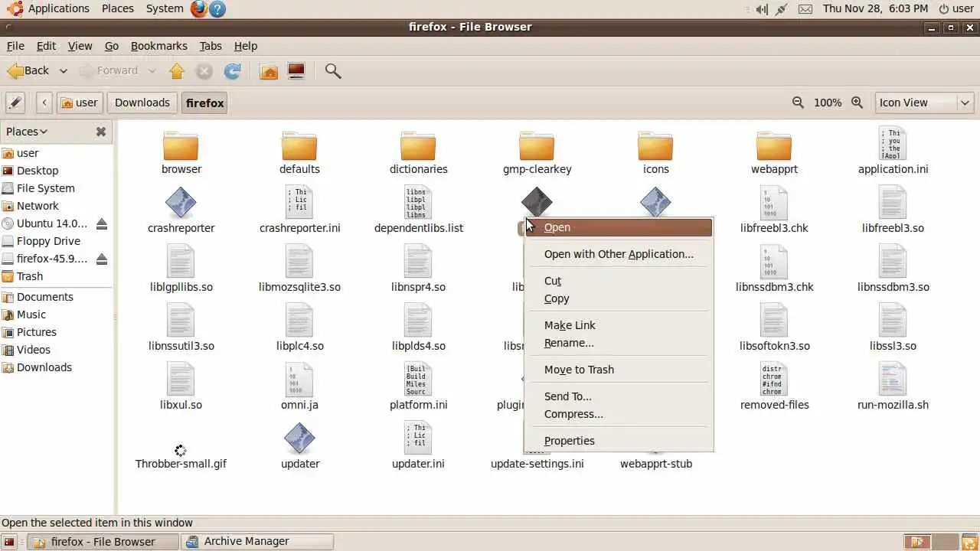Image resolution: width=980 pixels, height=551 pixels.
Task: Switch to Archive Manager in taskbar
Action: point(258,541)
